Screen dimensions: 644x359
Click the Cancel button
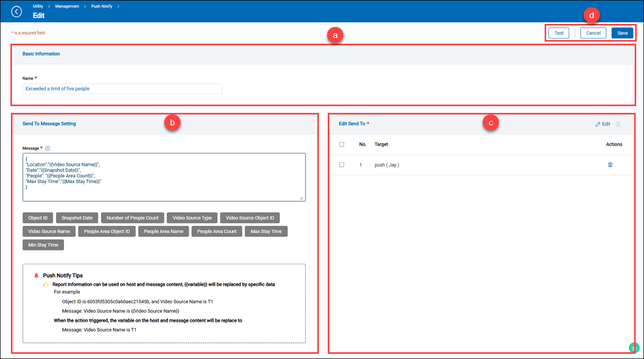coord(593,33)
